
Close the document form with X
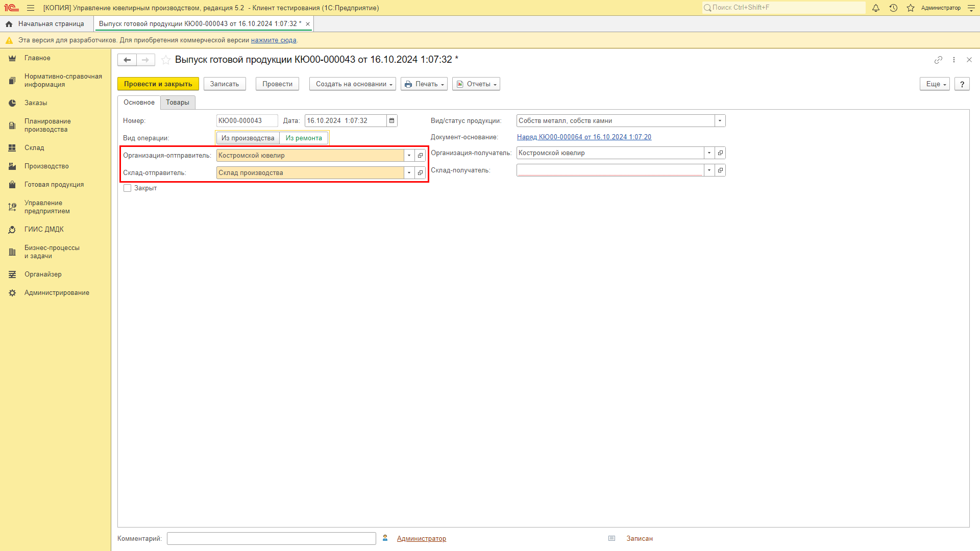tap(969, 60)
